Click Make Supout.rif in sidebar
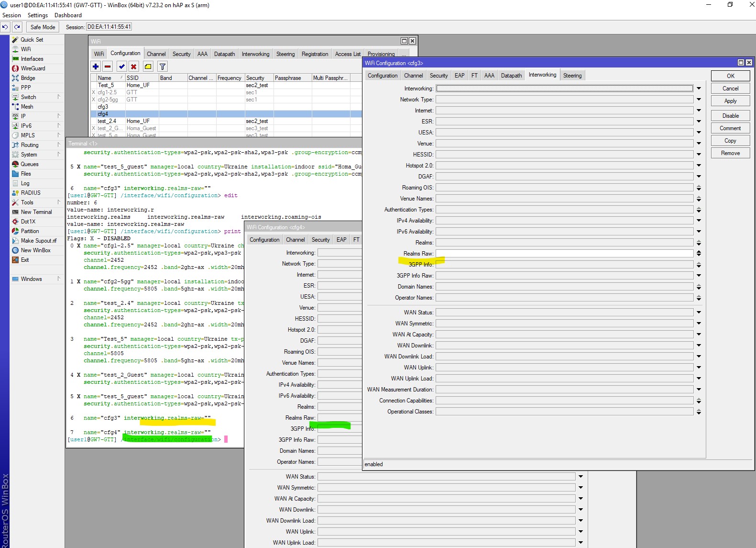The height and width of the screenshot is (548, 756). (38, 241)
